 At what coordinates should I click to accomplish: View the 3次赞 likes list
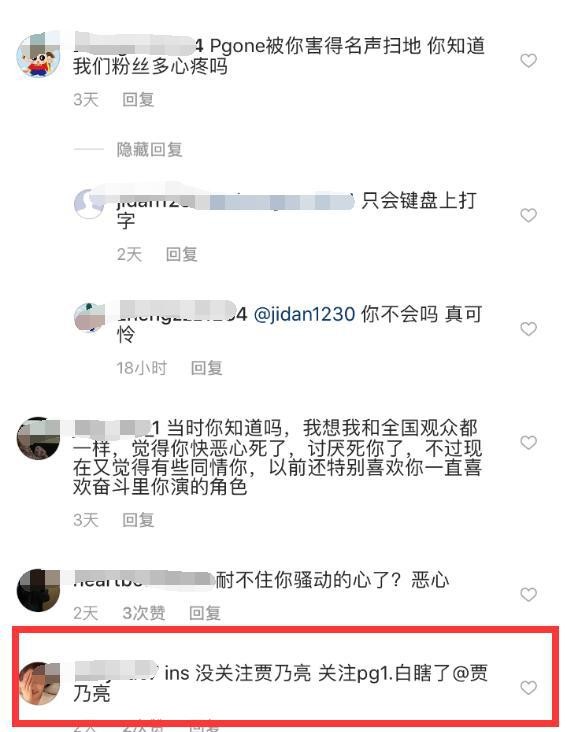(x=144, y=613)
